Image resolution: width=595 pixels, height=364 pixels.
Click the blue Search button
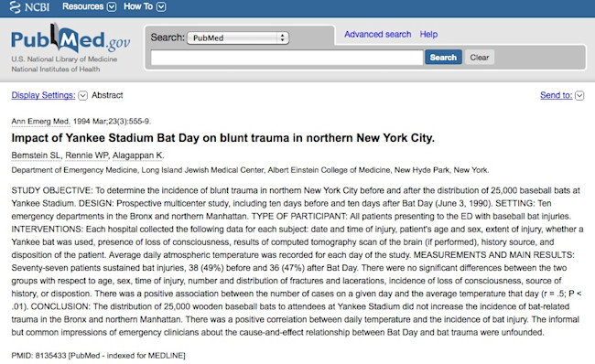pos(443,58)
